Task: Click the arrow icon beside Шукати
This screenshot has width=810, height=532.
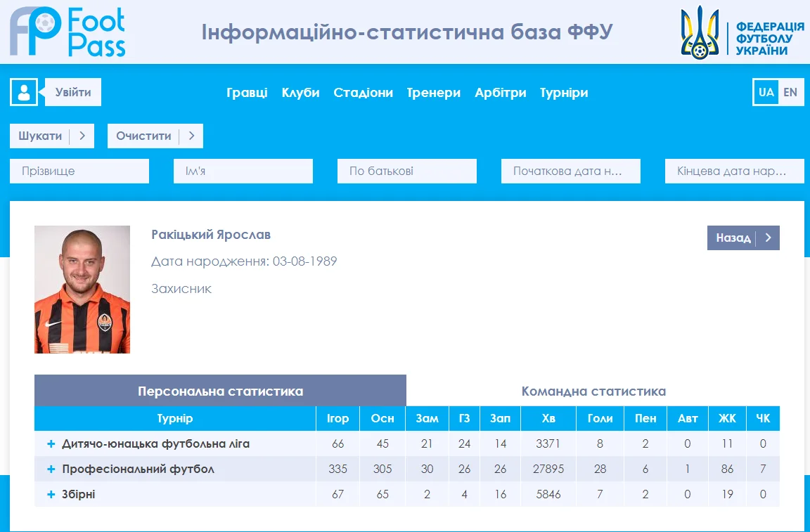Action: click(82, 136)
